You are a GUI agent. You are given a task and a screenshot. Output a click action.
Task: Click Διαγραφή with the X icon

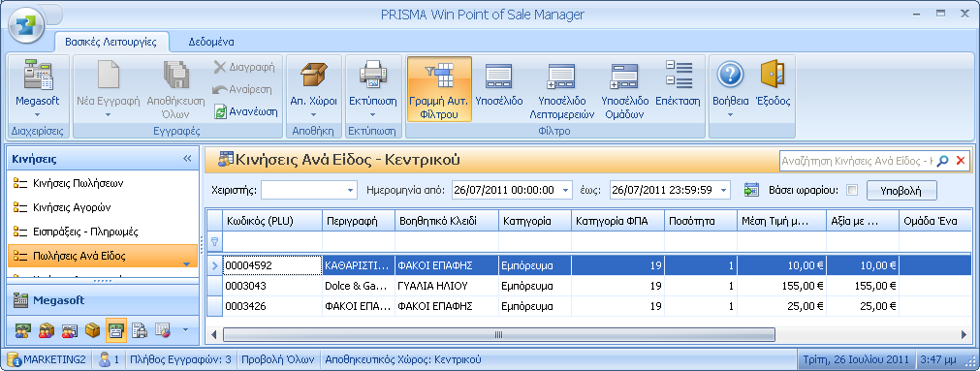point(243,67)
